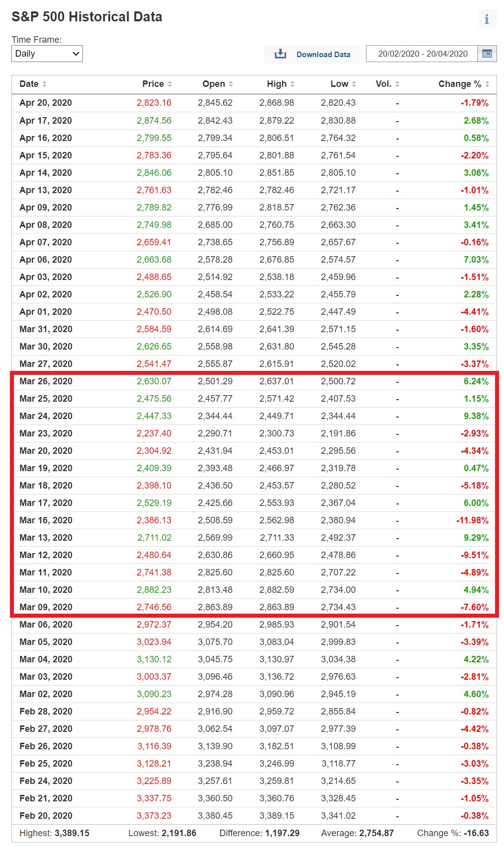Click the date range field 20/02/2020 - 20/04/2020
The height and width of the screenshot is (852, 504).
(x=423, y=54)
